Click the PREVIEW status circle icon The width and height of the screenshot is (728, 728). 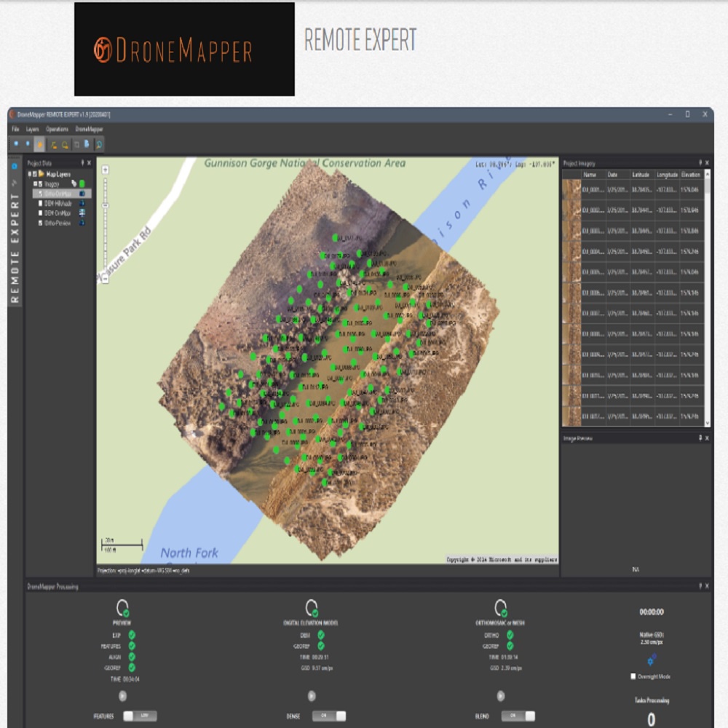pos(122,607)
